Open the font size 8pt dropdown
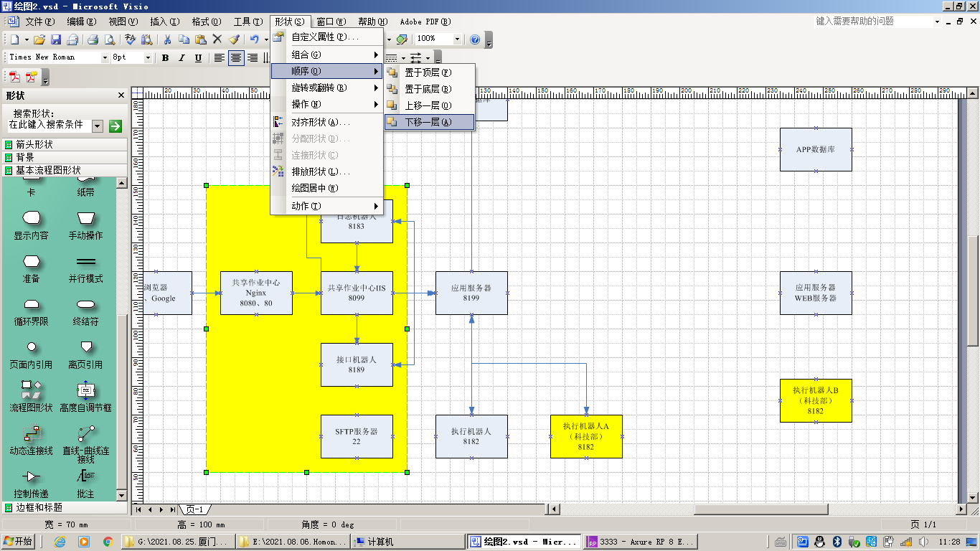 [149, 57]
